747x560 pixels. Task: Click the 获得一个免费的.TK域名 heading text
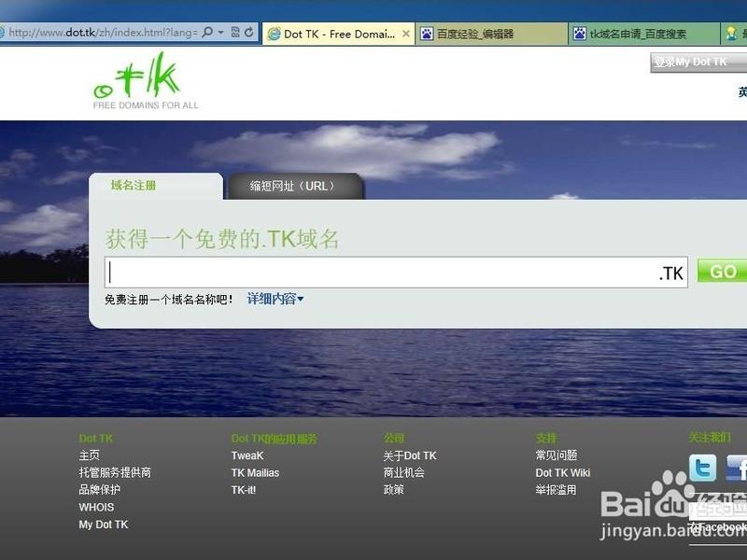tap(222, 239)
